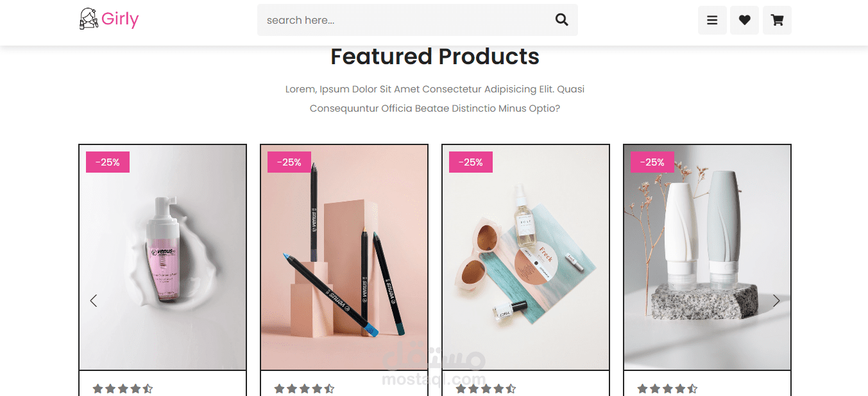Focus the 'search here...' input field
The width and height of the screenshot is (868, 396).
click(x=404, y=20)
